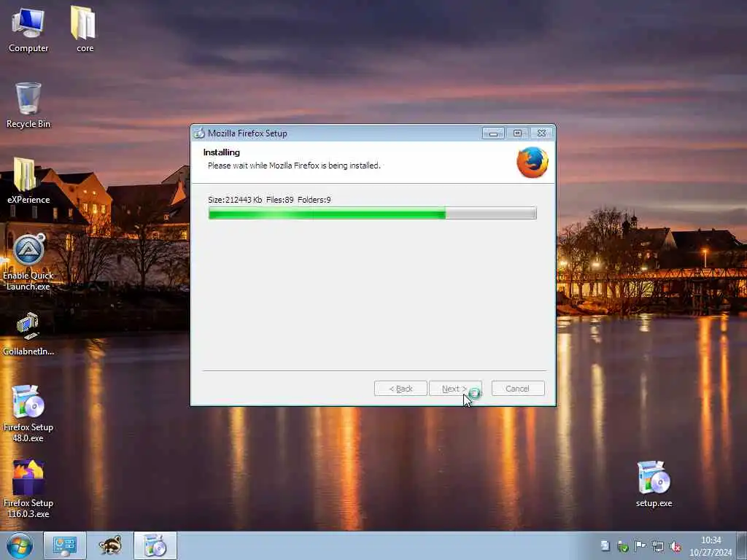Image resolution: width=747 pixels, height=560 pixels.
Task: Click the safely remove hardware tray icon
Action: (622, 546)
